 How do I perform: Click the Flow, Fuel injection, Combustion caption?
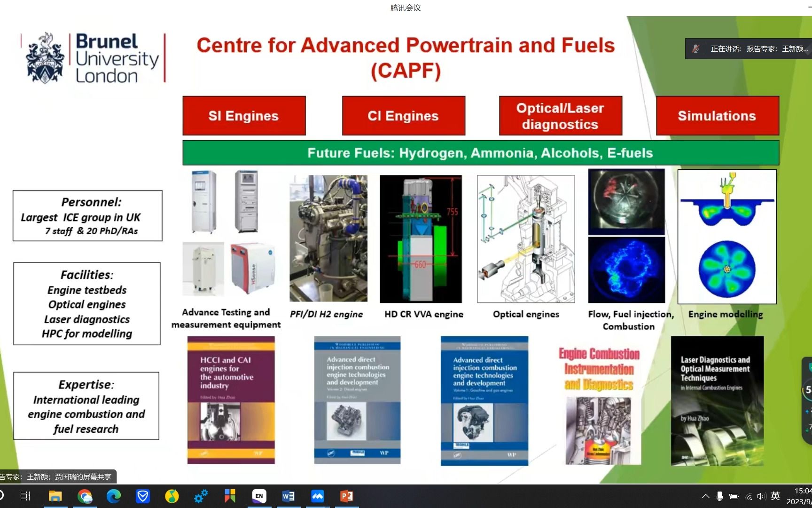point(630,320)
